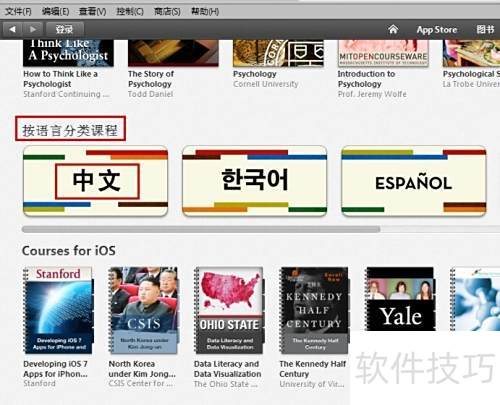Viewport: 500px width, 405px height.
Task: Open the App Store tab
Action: (437, 30)
